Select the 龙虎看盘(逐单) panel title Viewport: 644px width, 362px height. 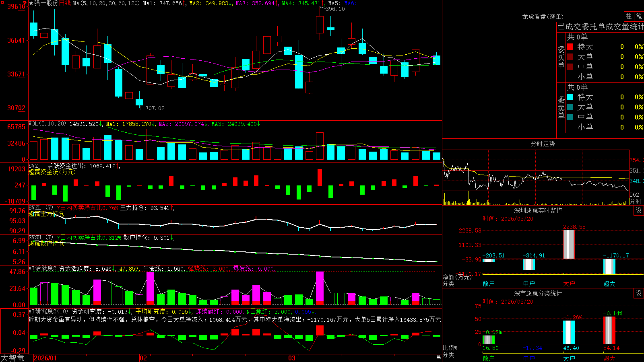click(x=543, y=16)
